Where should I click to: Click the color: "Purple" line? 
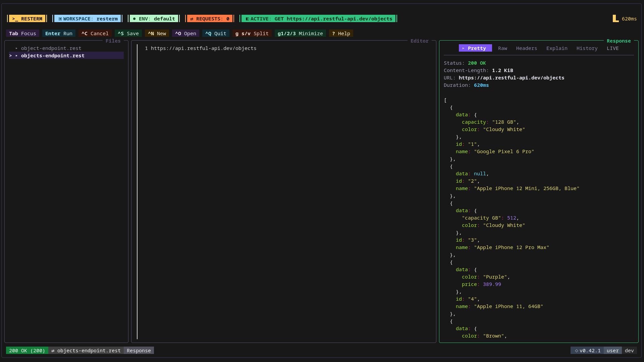[486, 277]
